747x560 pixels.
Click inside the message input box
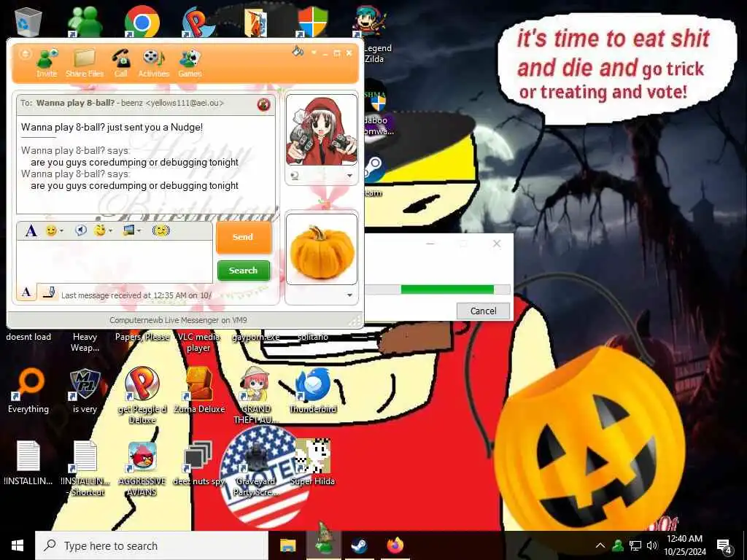pyautogui.click(x=115, y=262)
